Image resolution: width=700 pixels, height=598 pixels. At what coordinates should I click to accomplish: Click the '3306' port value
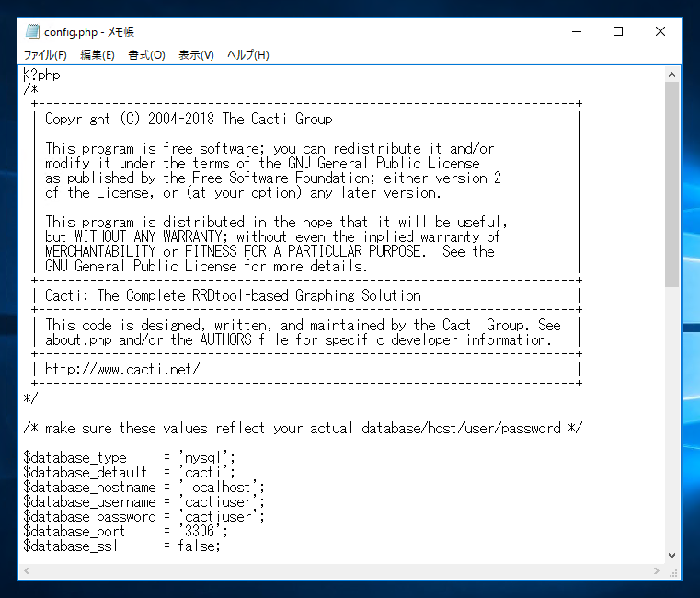[200, 532]
